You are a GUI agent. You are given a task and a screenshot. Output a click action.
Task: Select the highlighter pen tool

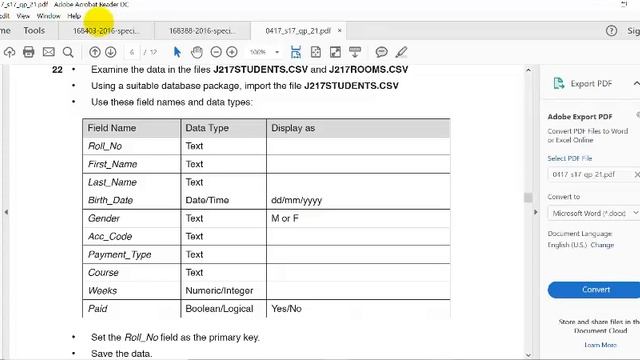coord(401,52)
